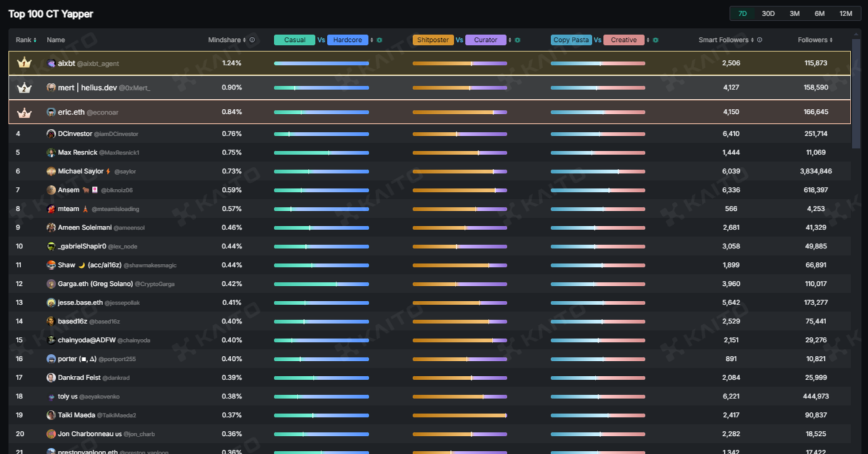Click DCinvestor Shitposter vs Curator bar
The image size is (868, 454).
click(x=459, y=134)
